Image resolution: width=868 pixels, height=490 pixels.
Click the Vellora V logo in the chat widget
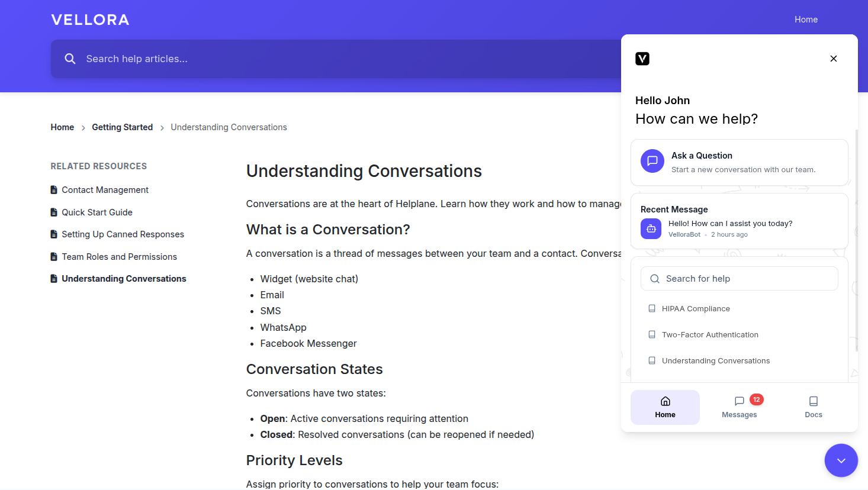click(642, 59)
